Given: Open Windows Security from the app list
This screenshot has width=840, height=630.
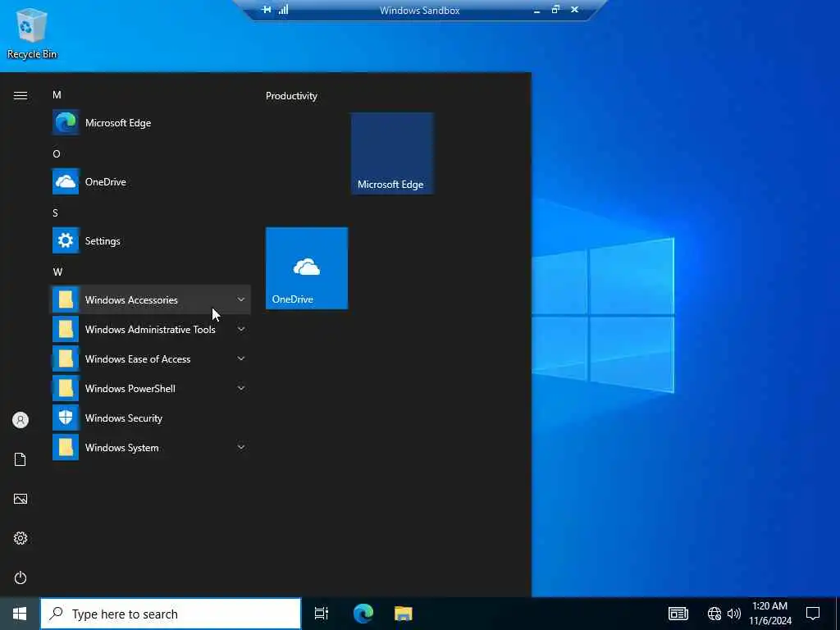Looking at the screenshot, I should pos(151,418).
